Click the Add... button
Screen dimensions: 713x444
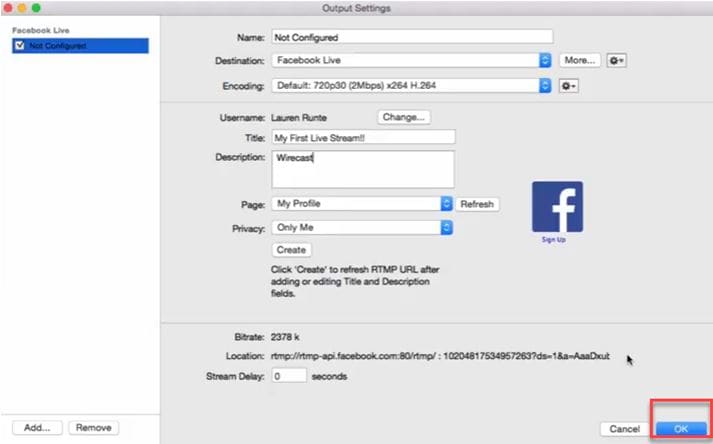pyautogui.click(x=37, y=428)
